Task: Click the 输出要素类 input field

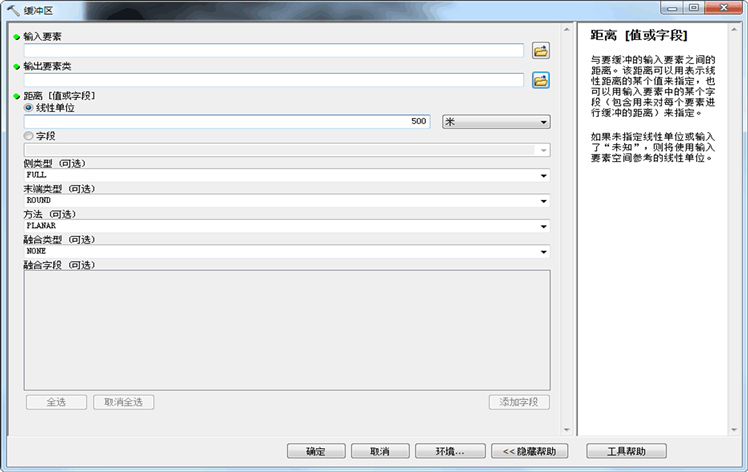Action: [x=274, y=80]
